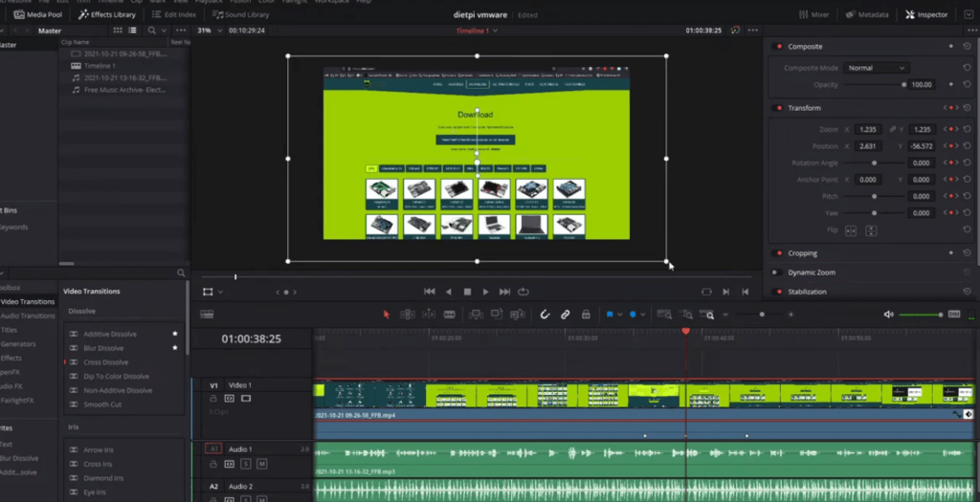Click the Match Frame icon below viewer
This screenshot has width=980, height=502.
pos(706,292)
